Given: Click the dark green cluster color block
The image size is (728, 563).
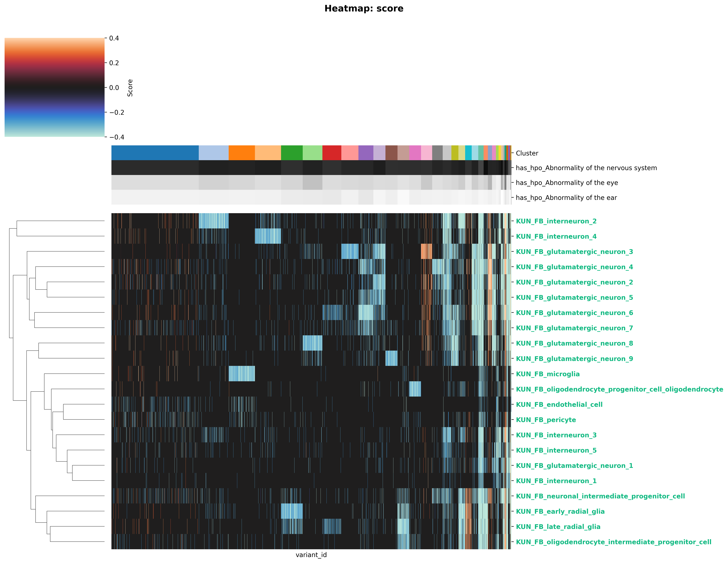Looking at the screenshot, I should 292,153.
